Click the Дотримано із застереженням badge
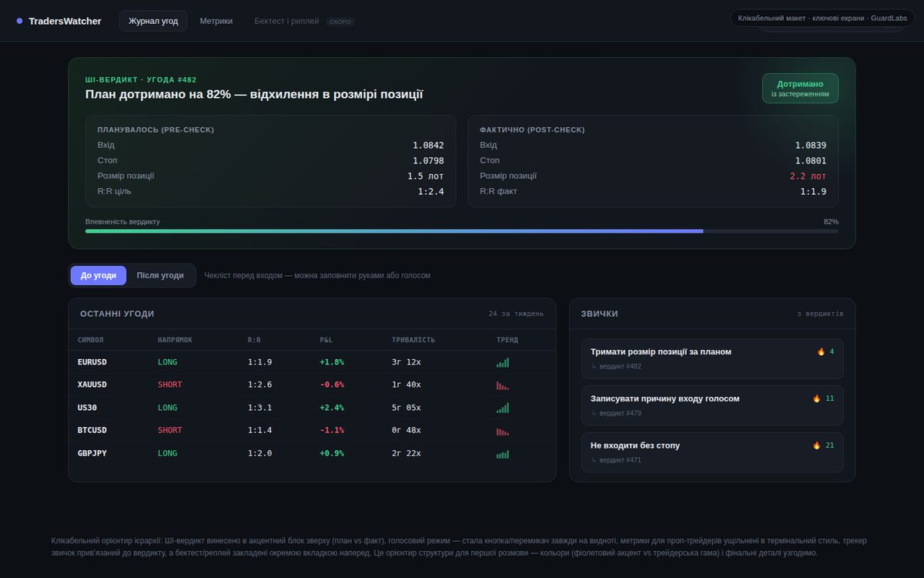This screenshot has height=578, width=924. [x=800, y=88]
